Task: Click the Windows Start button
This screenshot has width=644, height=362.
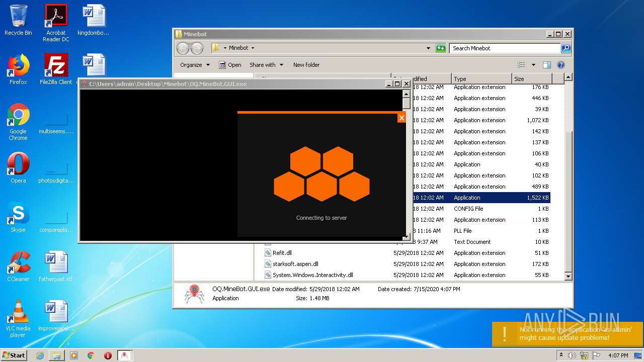Action: tap(14, 355)
